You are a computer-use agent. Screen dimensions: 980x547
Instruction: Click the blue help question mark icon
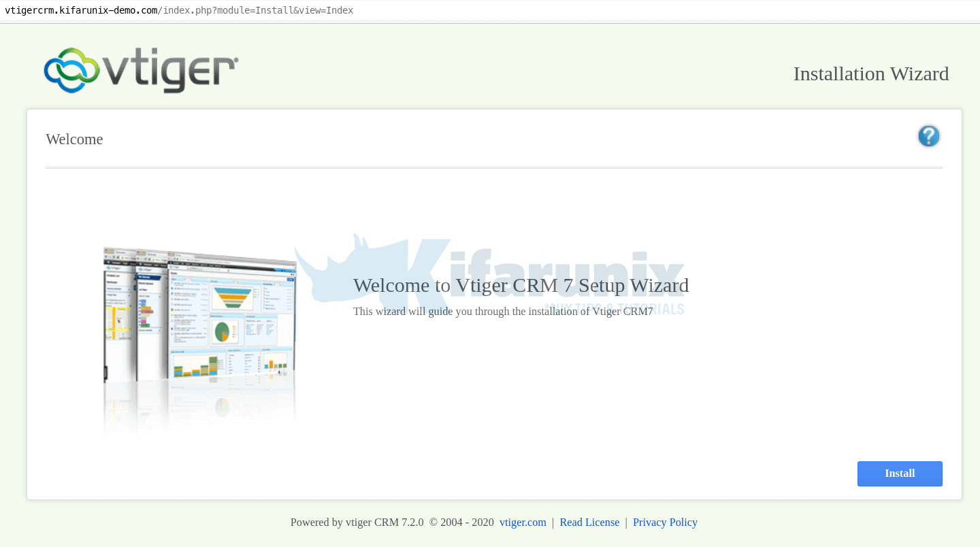[x=928, y=136]
